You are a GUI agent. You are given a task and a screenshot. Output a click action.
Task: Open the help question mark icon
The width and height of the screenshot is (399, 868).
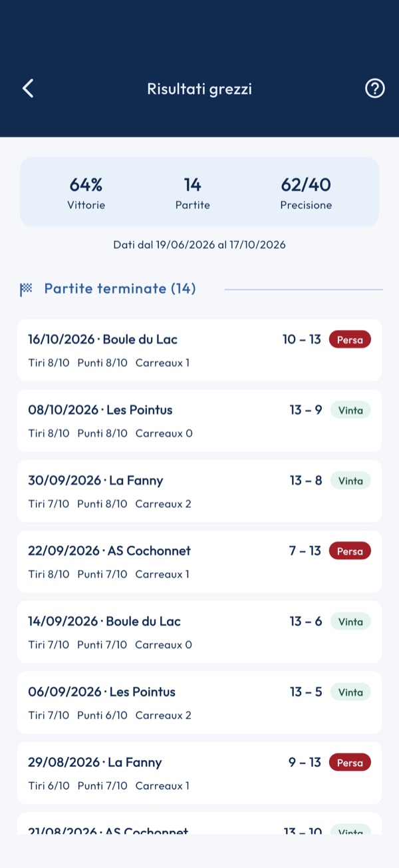coord(375,89)
